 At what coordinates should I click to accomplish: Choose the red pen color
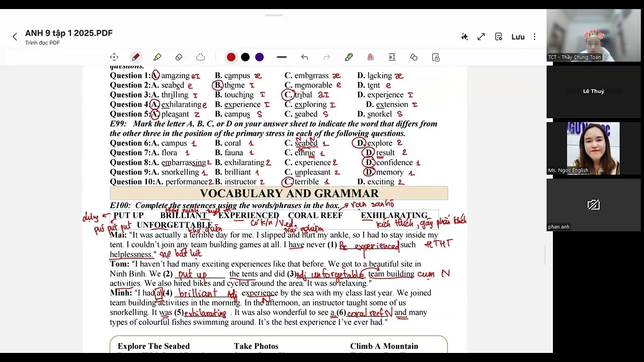(231, 57)
